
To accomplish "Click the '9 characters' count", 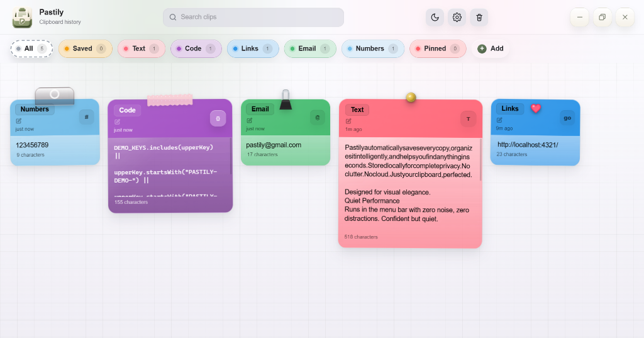I will click(30, 155).
